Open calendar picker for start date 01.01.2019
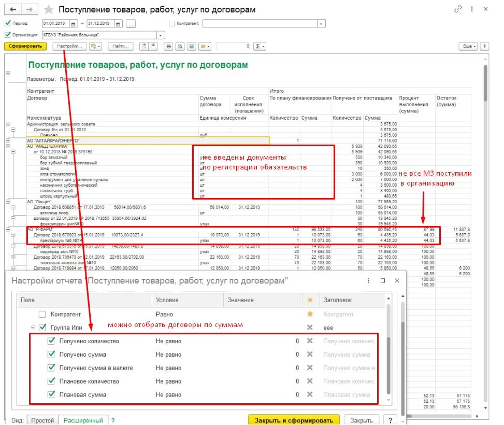Image resolution: width=504 pixels, height=425 pixels. pyautogui.click(x=73, y=23)
